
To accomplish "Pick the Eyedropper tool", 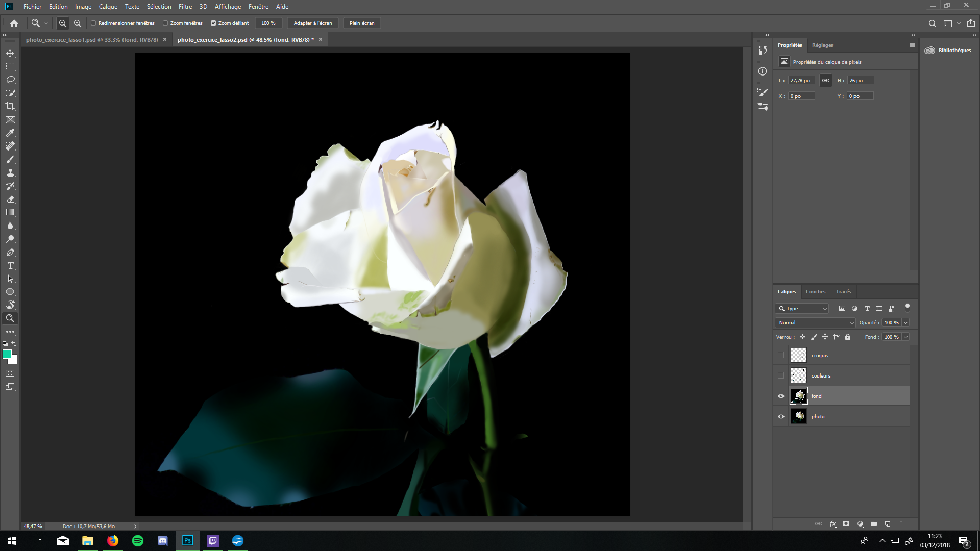I will click(x=10, y=133).
